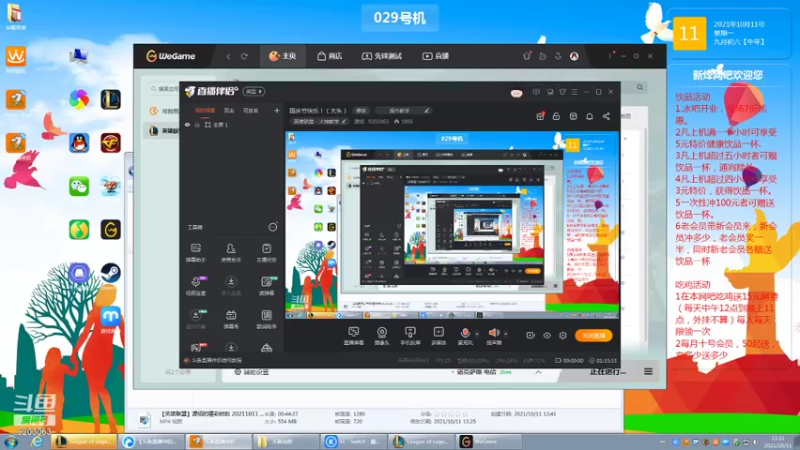Add a 摄像头 camera source
The width and height of the screenshot is (800, 450).
pyautogui.click(x=382, y=336)
